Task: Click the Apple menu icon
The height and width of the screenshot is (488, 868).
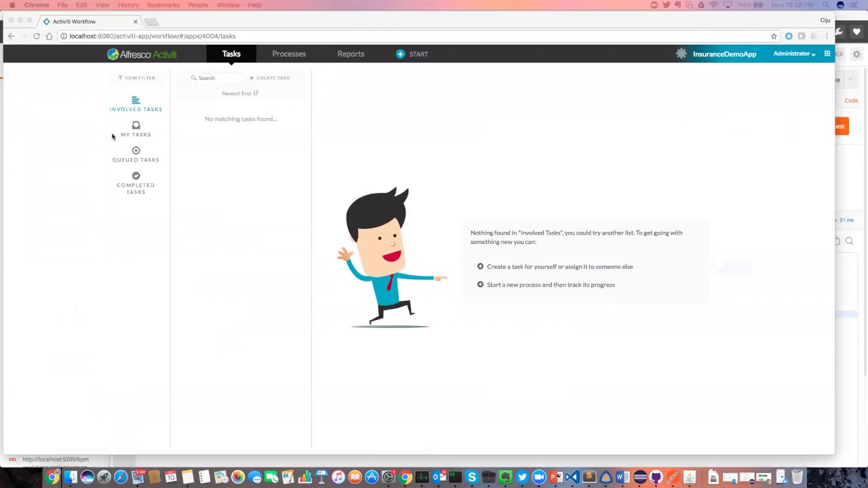Action: (12, 5)
